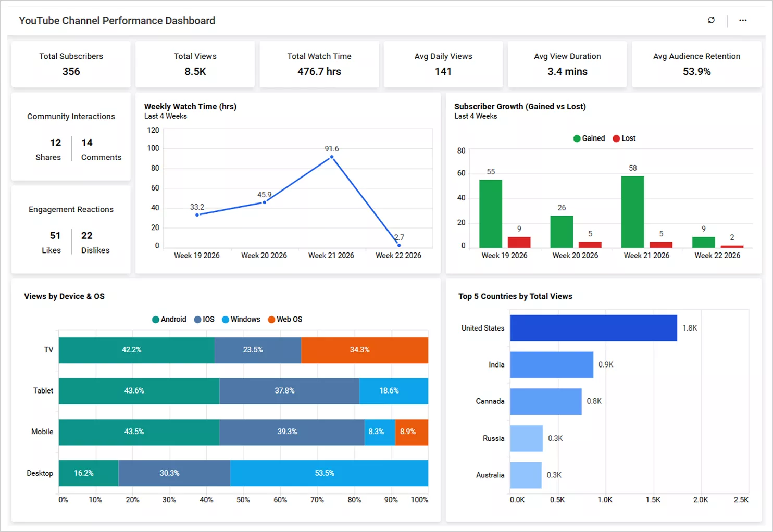This screenshot has height=532, width=773.
Task: Click the Gained green legend dot
Action: click(577, 138)
